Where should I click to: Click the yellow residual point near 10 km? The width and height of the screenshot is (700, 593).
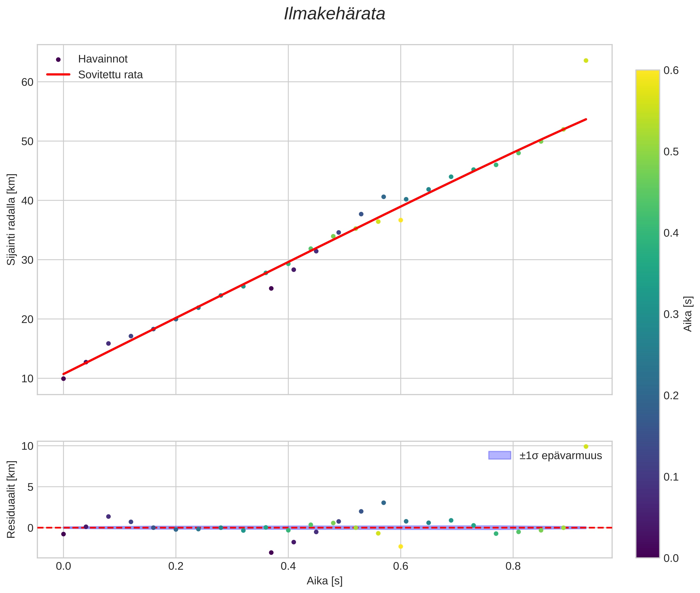point(586,446)
